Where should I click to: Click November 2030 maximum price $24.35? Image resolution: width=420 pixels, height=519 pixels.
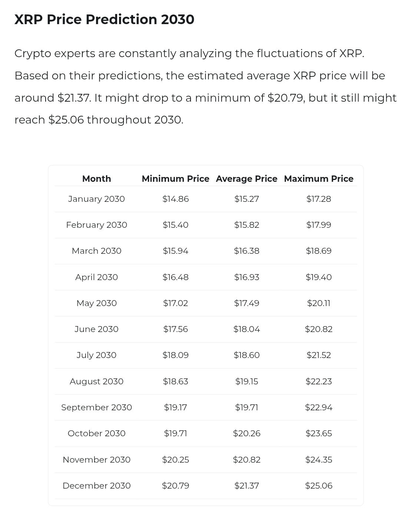(318, 460)
